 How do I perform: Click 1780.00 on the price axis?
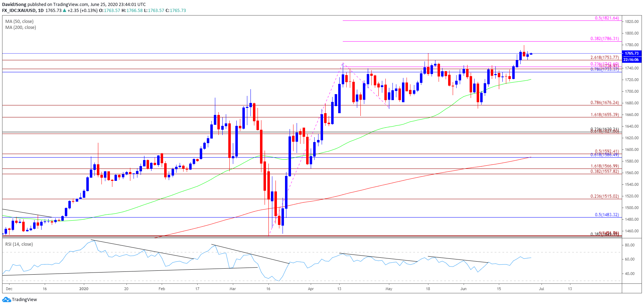tap(632, 45)
